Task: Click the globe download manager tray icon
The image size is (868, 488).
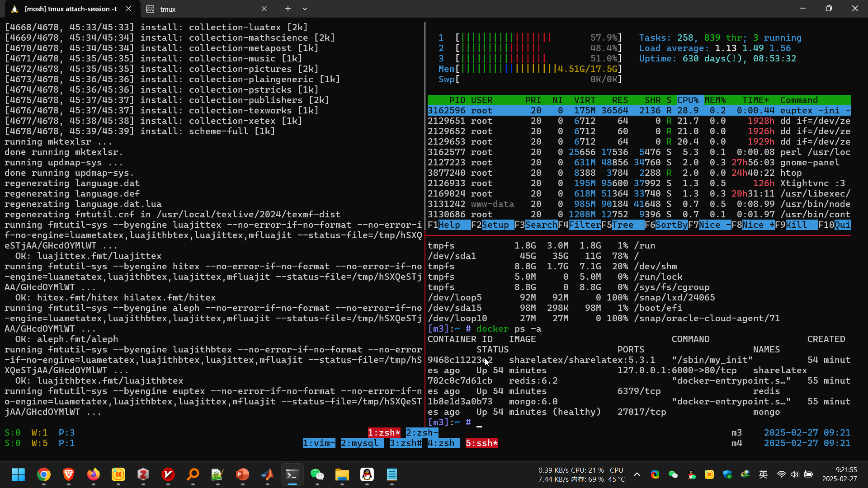Action: click(745, 474)
